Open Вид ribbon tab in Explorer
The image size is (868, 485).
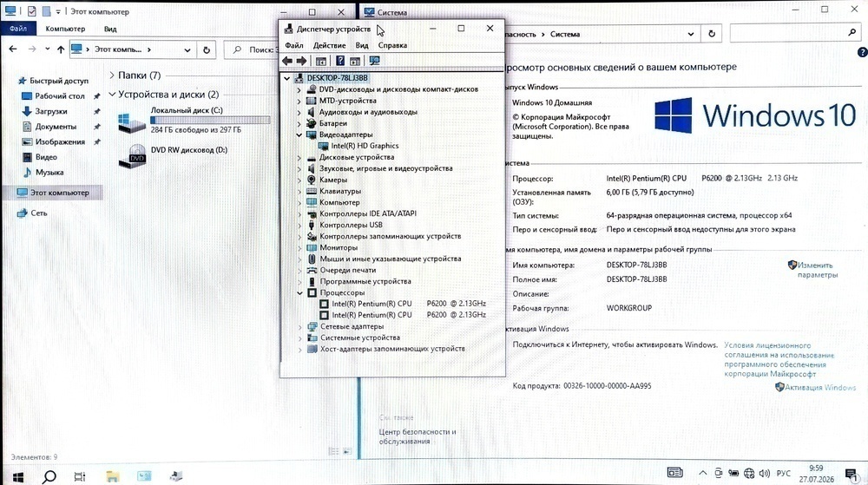click(x=110, y=29)
